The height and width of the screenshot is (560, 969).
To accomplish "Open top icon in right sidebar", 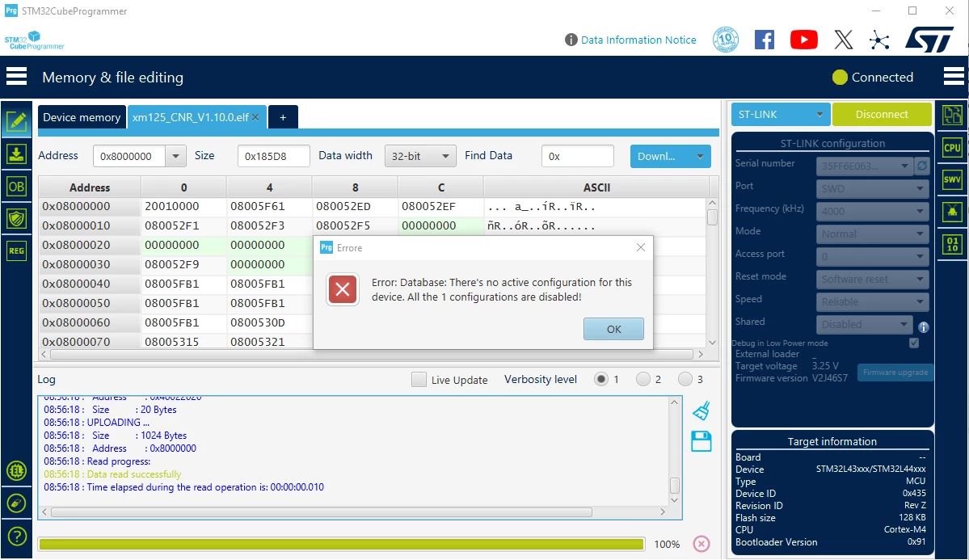I will pos(952,115).
